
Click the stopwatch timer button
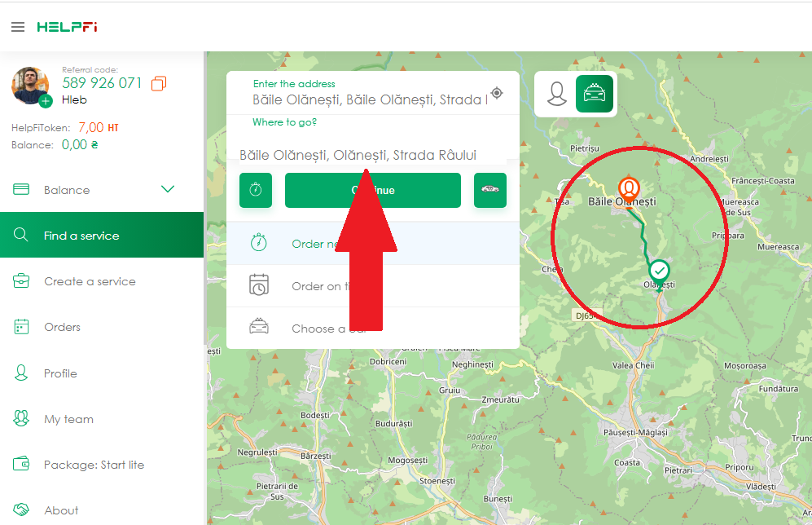tap(255, 190)
